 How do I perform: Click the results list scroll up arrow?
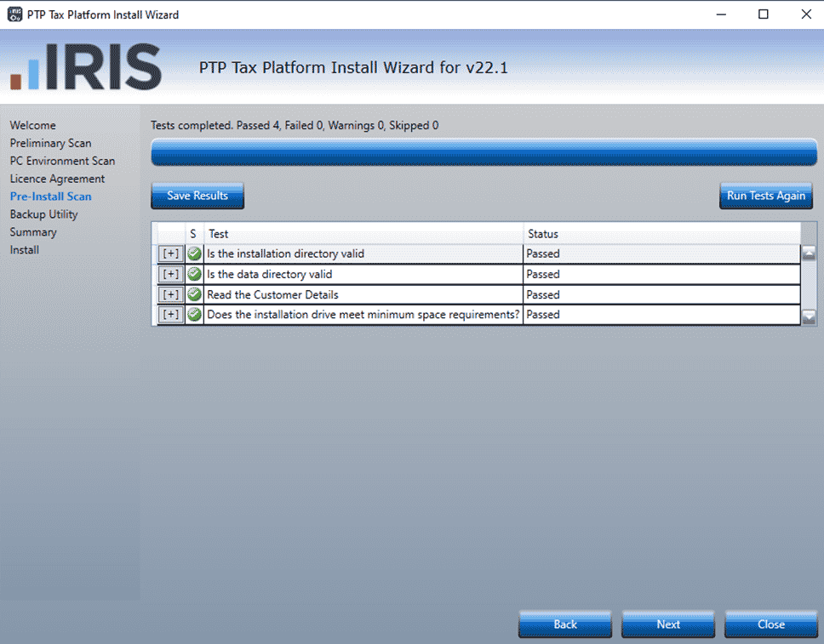click(809, 254)
